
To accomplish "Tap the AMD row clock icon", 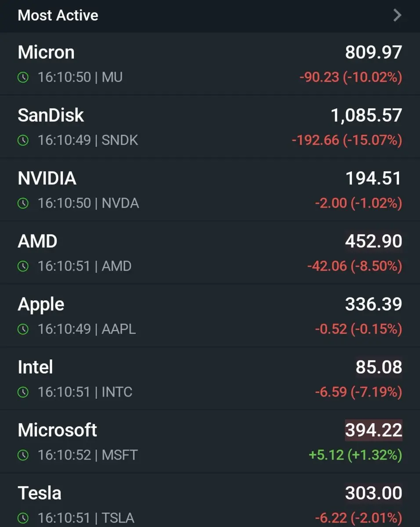I will tap(23, 266).
